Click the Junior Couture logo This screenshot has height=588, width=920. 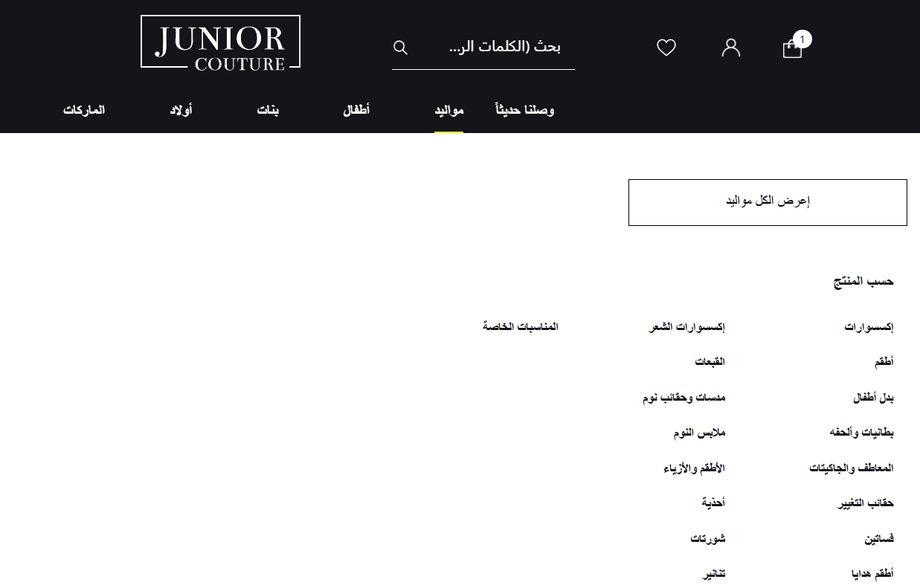[221, 42]
